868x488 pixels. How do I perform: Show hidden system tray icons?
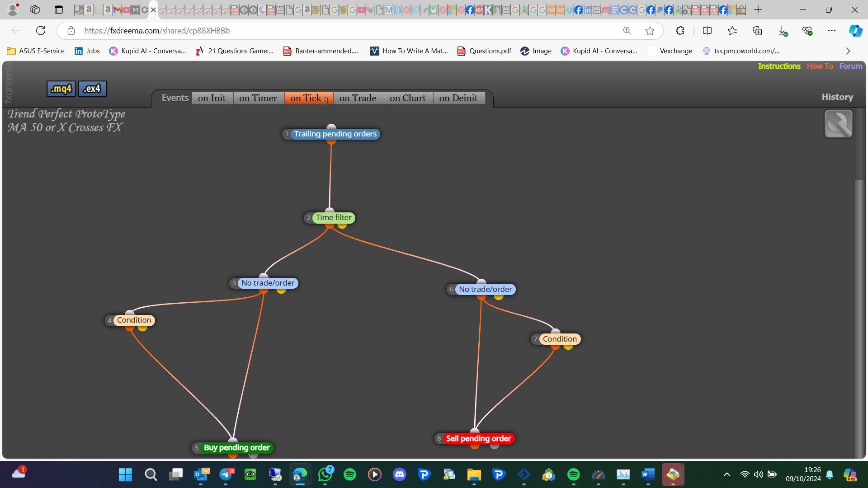(726, 474)
